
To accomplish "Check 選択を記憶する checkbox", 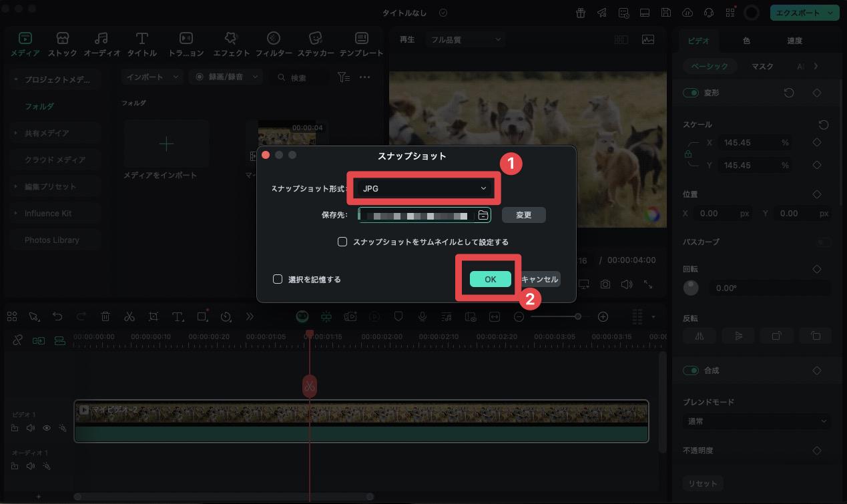I will (278, 279).
